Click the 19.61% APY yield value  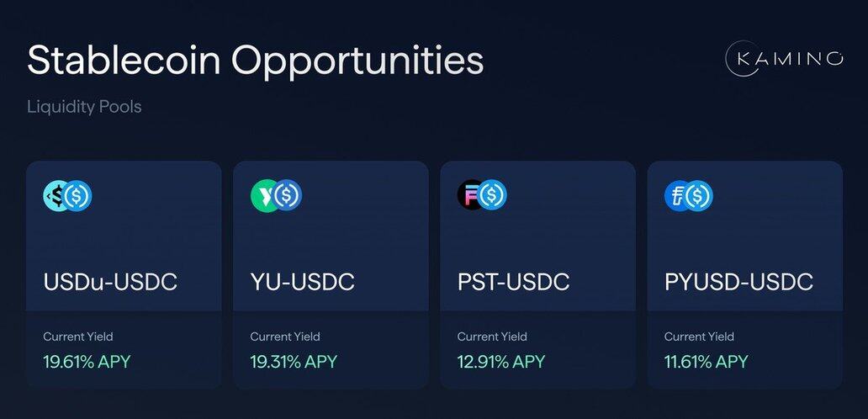pyautogui.click(x=87, y=362)
